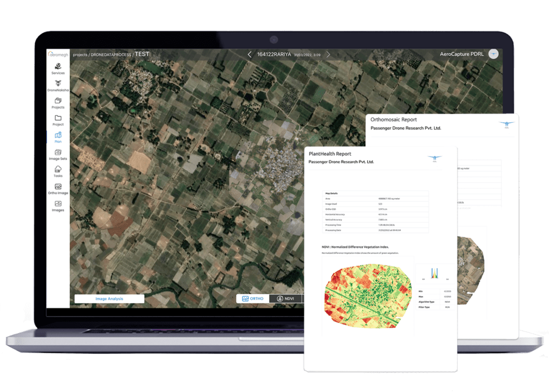Open the Services sidebar icon
Screen dimensions: 549x392
tap(58, 66)
